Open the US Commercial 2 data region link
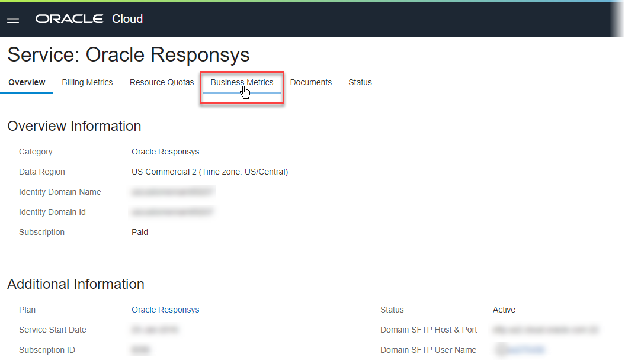The image size is (625, 364). click(210, 172)
